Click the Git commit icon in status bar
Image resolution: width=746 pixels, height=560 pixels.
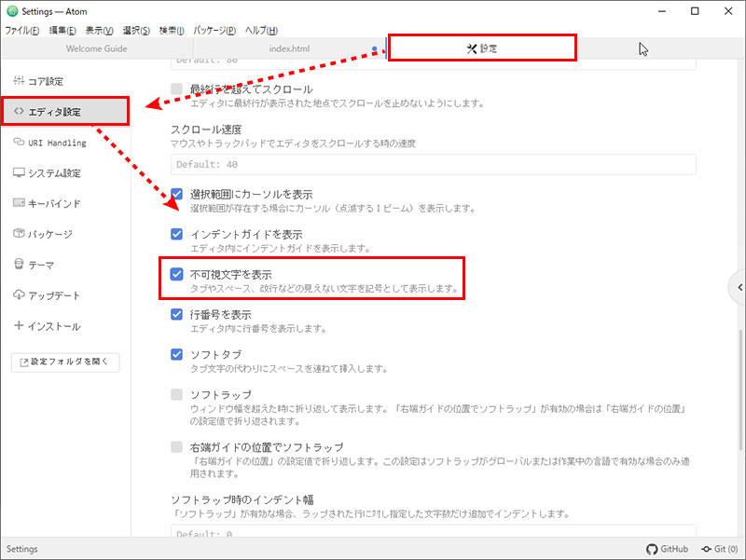(706, 549)
